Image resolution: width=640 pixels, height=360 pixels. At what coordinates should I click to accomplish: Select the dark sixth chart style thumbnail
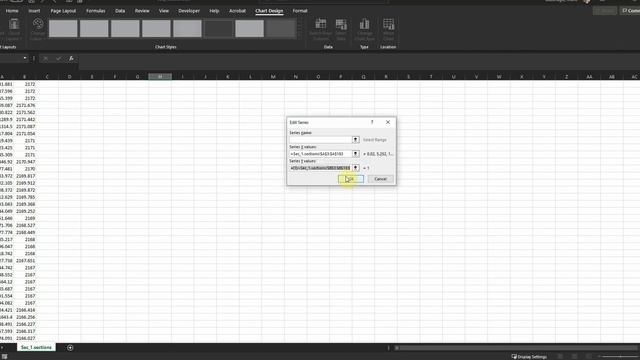point(218,29)
